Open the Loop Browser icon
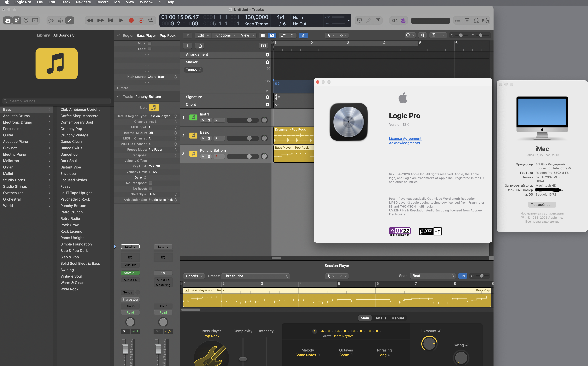The height and width of the screenshot is (366, 588). coord(476,21)
